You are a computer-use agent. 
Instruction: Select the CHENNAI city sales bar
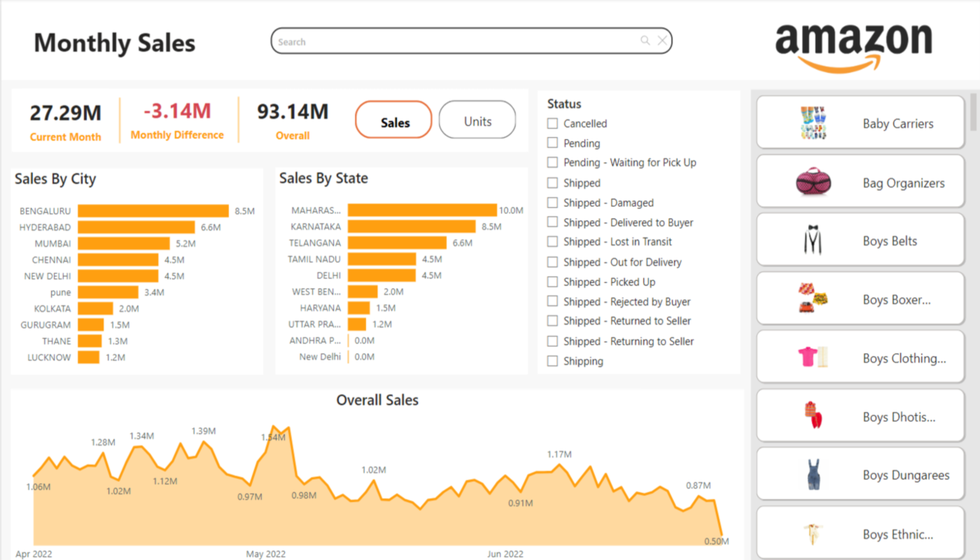click(x=118, y=260)
